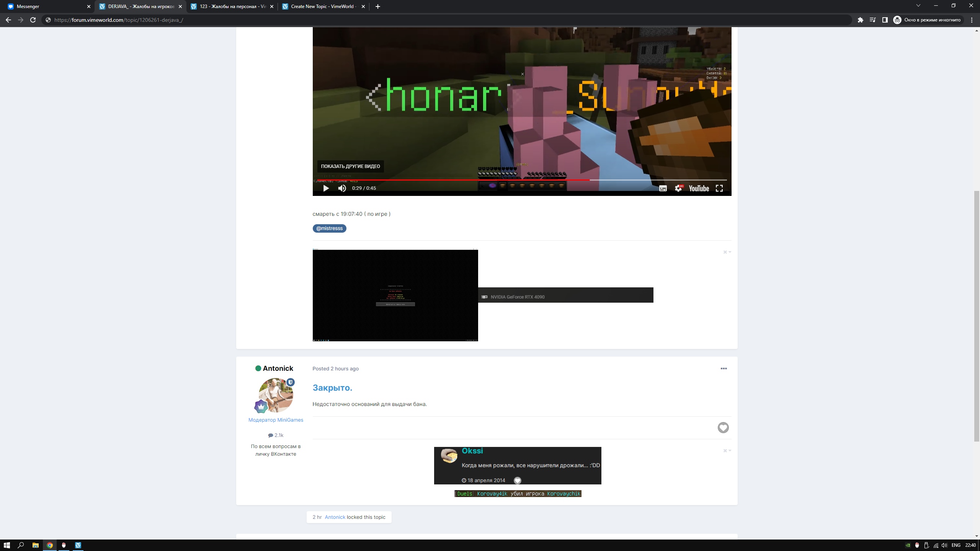Reload the page
This screenshot has width=980, height=551.
(x=33, y=20)
